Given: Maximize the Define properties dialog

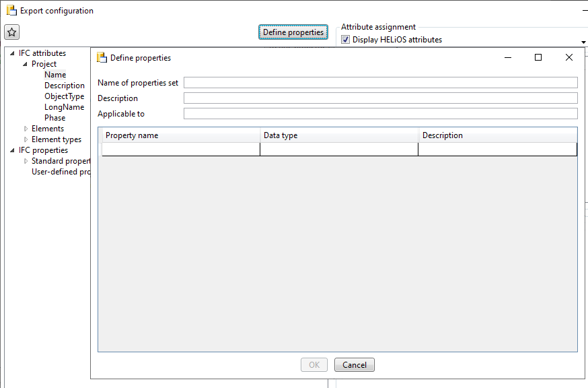Looking at the screenshot, I should (538, 57).
